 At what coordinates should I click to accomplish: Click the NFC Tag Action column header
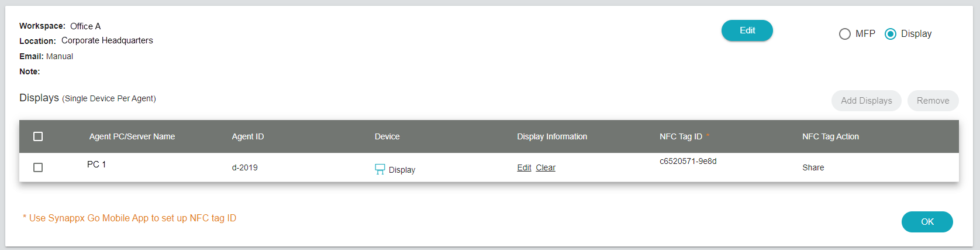click(x=830, y=136)
